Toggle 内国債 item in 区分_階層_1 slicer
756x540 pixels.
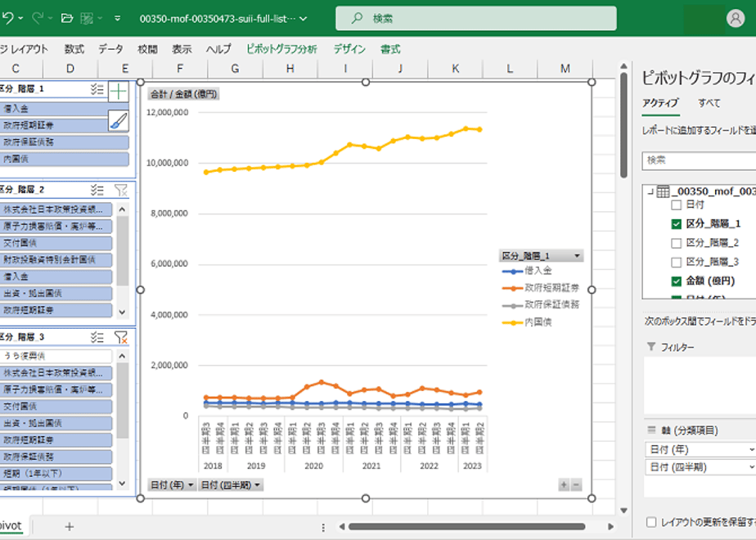64,159
